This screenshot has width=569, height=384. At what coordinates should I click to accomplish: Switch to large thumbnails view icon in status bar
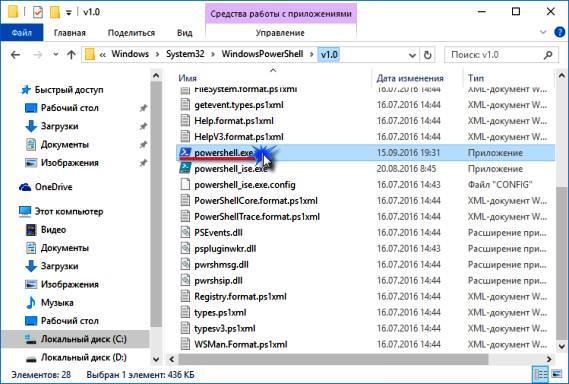click(557, 374)
